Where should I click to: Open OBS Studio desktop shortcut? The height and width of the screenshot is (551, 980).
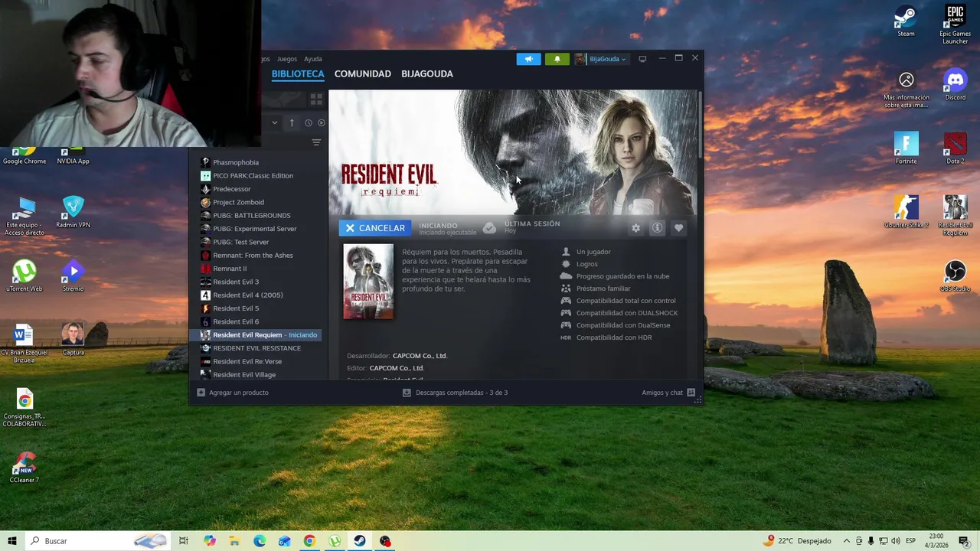point(955,276)
